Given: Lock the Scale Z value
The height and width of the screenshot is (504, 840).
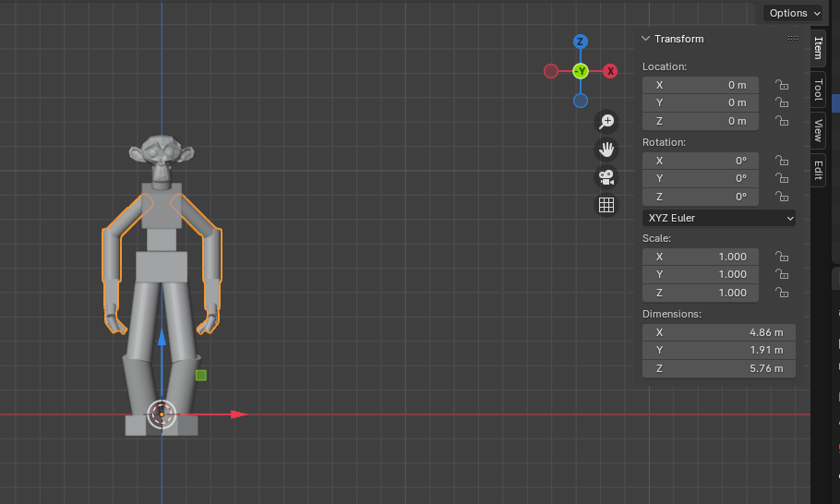Looking at the screenshot, I should [x=782, y=293].
